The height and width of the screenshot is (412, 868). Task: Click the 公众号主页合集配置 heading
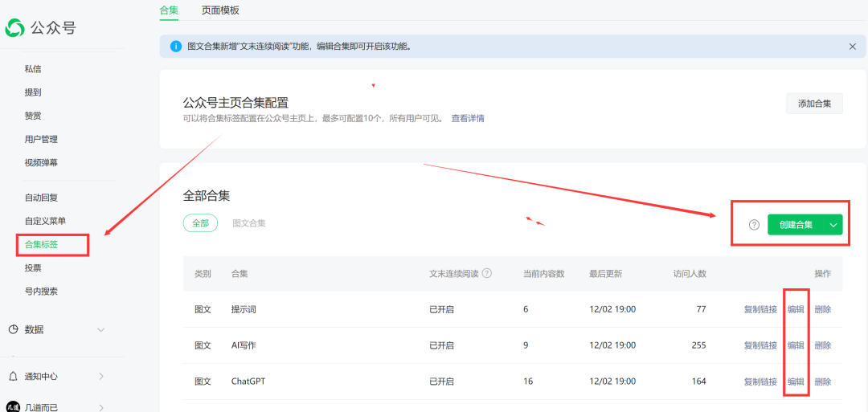235,102
